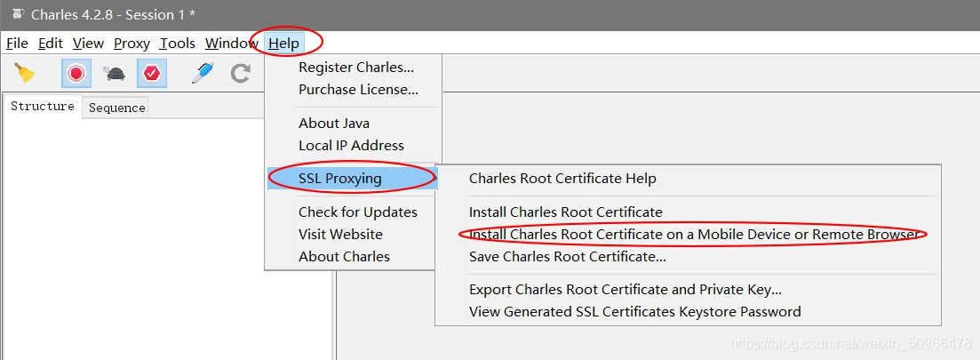The image size is (980, 360).
Task: Choose Register Charles... menu entry
Action: tap(355, 67)
